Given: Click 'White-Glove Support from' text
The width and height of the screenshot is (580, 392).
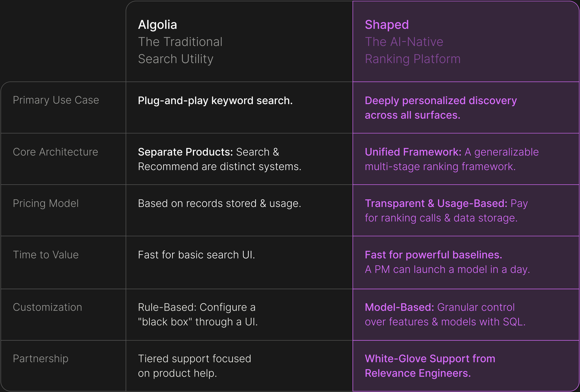Looking at the screenshot, I should point(430,359).
